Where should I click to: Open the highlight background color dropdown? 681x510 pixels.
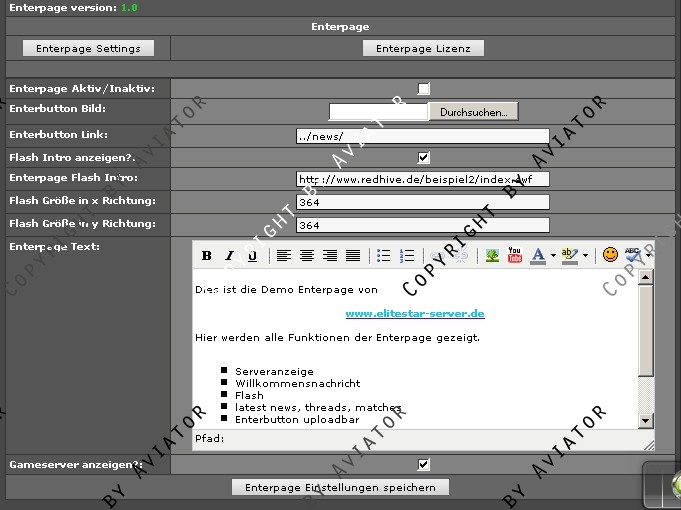point(585,256)
